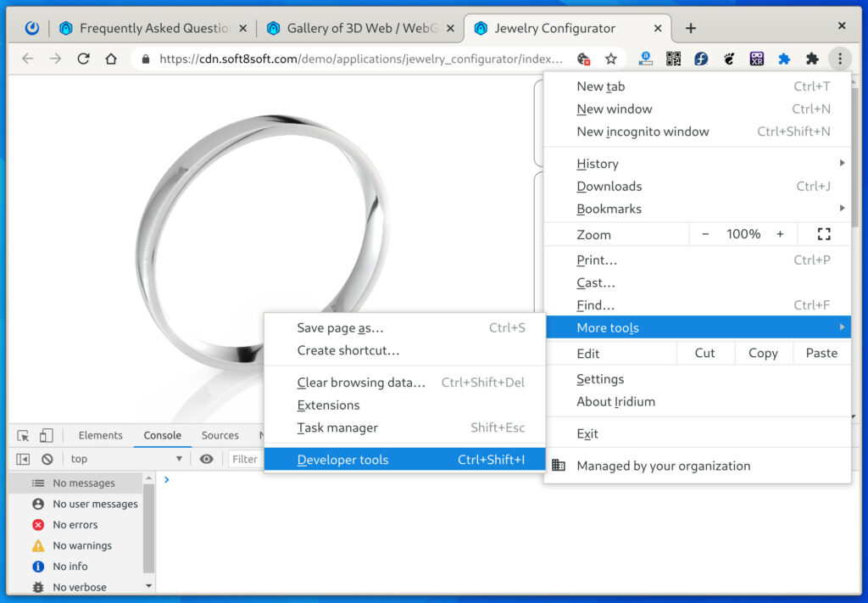Open Extensions from More tools submenu
868x603 pixels.
point(404,405)
